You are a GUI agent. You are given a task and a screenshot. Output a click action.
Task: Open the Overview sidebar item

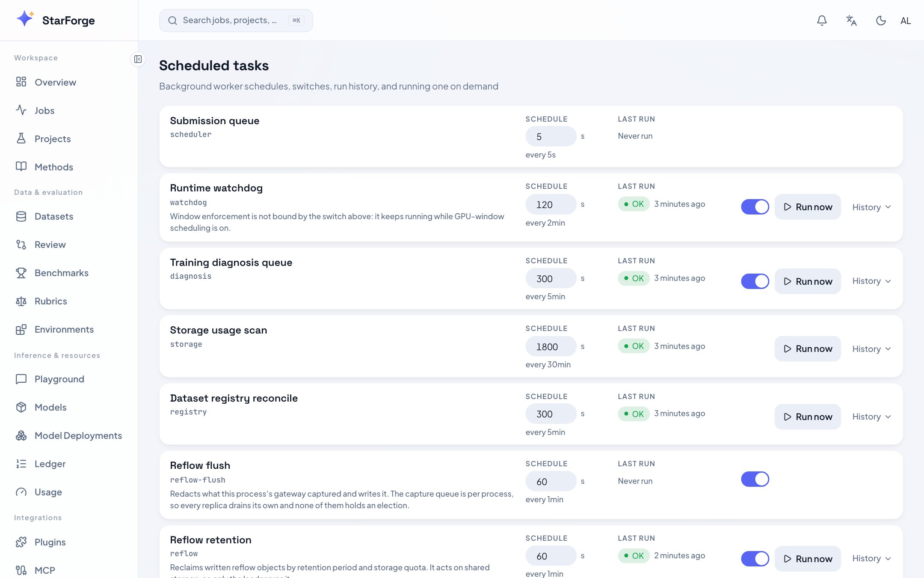coord(69,82)
